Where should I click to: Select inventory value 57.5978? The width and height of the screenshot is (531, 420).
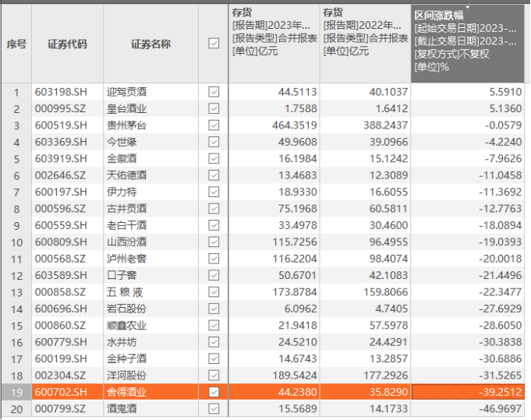click(389, 325)
